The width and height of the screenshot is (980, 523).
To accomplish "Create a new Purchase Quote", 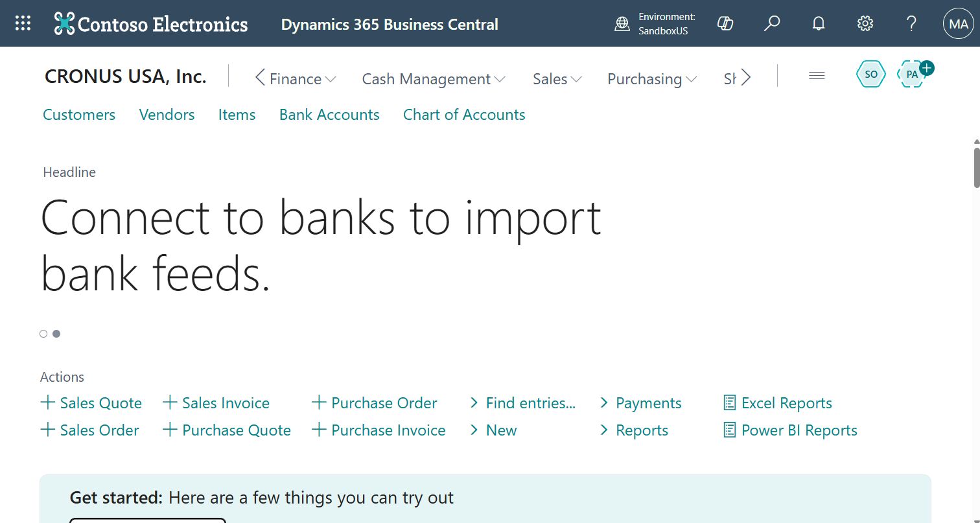I will (x=227, y=430).
